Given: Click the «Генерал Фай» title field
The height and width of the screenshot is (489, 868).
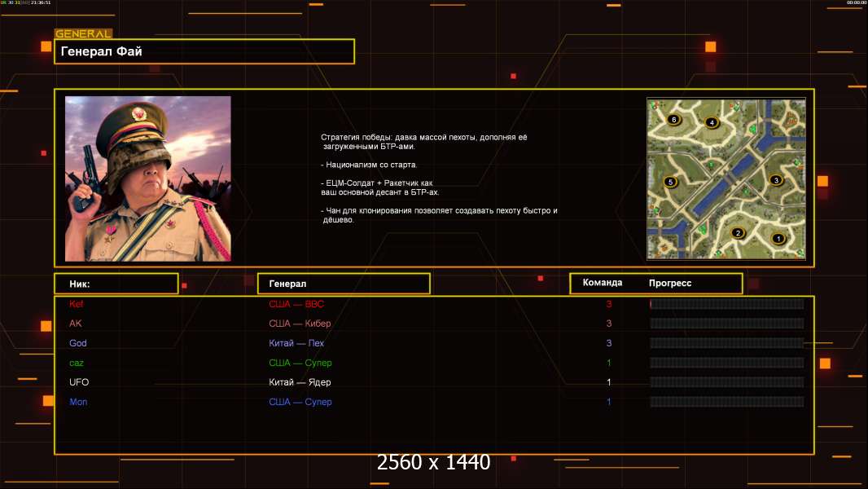Looking at the screenshot, I should 204,51.
